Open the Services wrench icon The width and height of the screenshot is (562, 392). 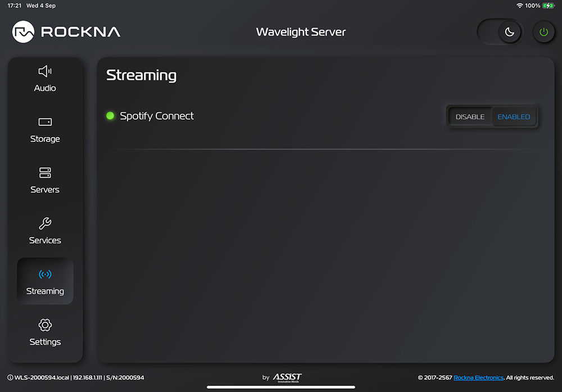point(45,224)
